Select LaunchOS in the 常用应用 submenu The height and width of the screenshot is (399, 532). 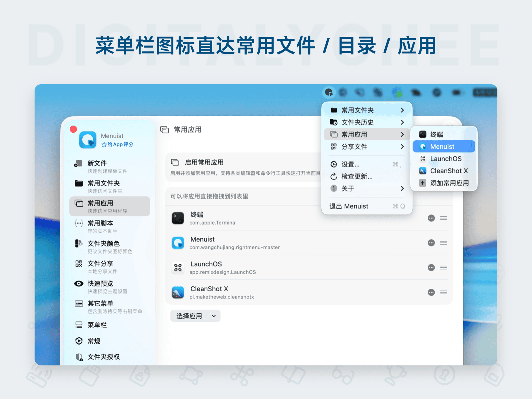(444, 159)
